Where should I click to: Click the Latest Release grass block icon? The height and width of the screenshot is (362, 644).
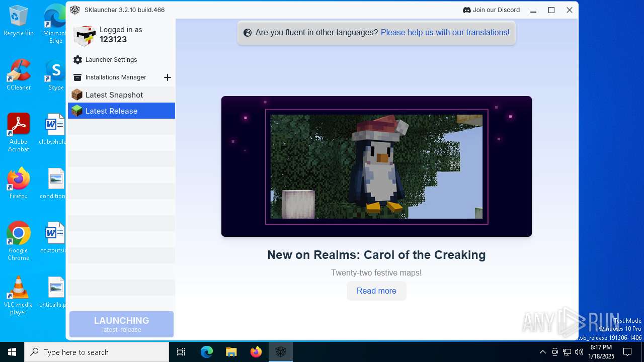tap(77, 111)
